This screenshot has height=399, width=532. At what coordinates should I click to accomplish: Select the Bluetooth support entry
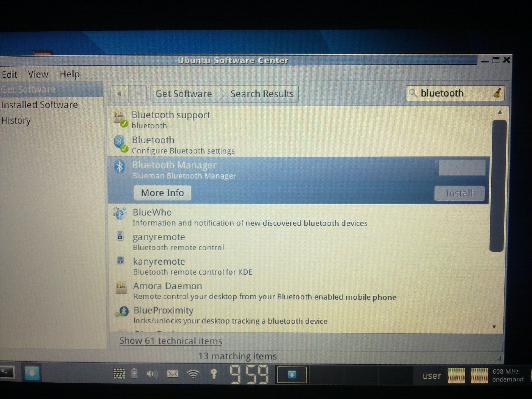(x=299, y=120)
